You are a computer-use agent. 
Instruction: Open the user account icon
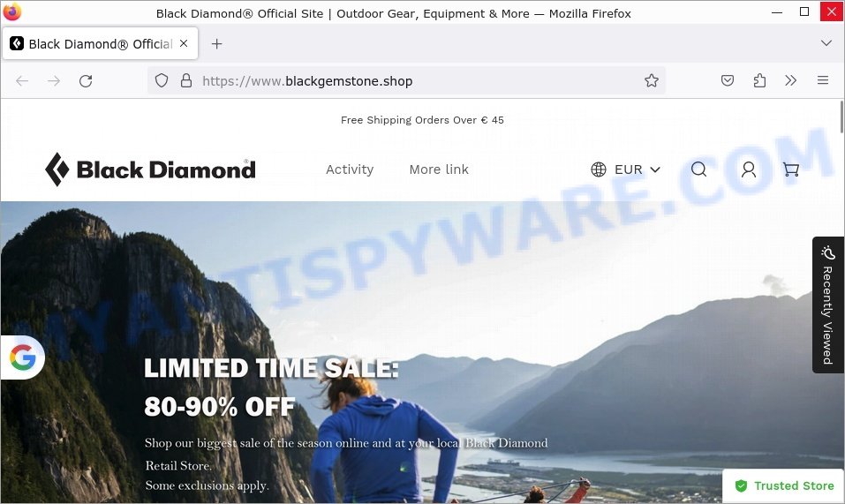coord(749,169)
